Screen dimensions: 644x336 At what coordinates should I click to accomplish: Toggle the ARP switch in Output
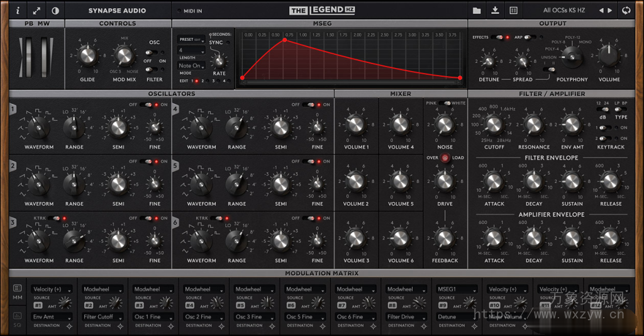(530, 37)
